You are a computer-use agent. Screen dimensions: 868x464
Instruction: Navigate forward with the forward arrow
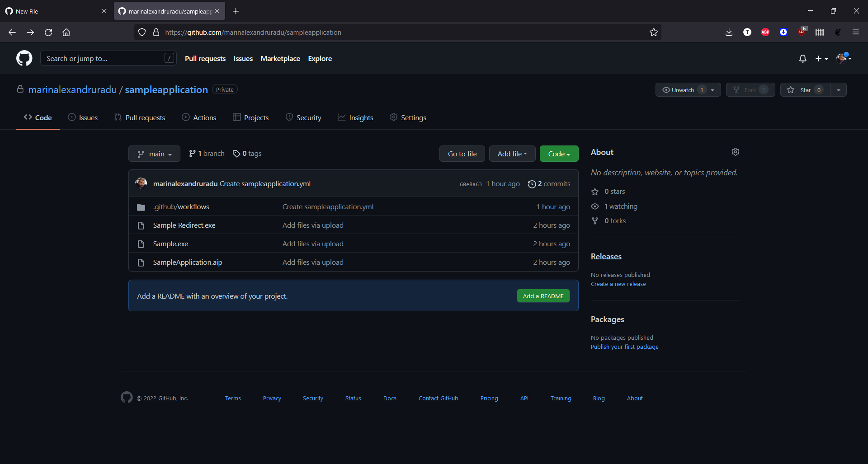(30, 32)
